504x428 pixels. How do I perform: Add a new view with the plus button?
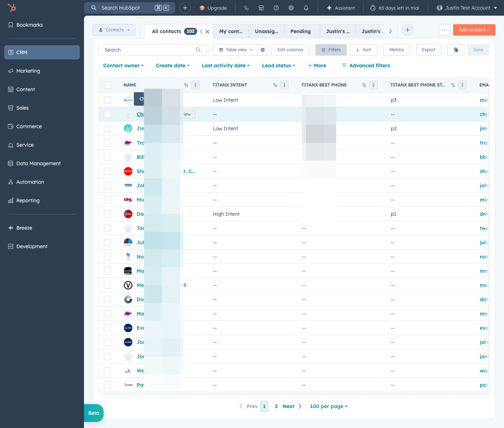pyautogui.click(x=408, y=30)
